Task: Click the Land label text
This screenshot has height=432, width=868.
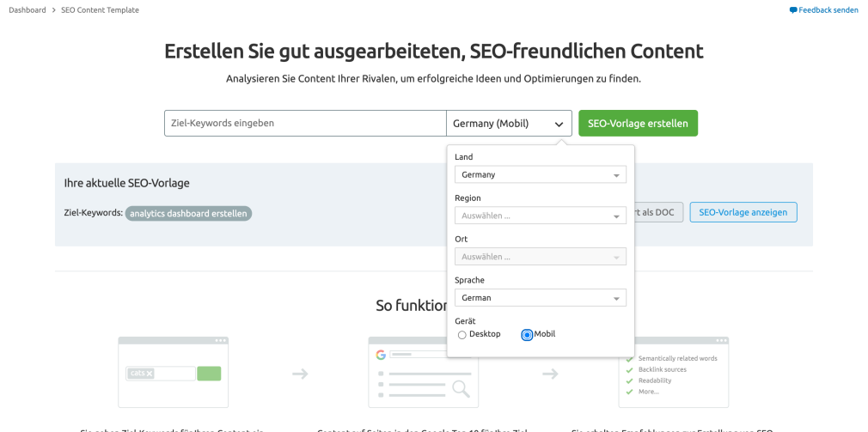Action: pos(464,157)
